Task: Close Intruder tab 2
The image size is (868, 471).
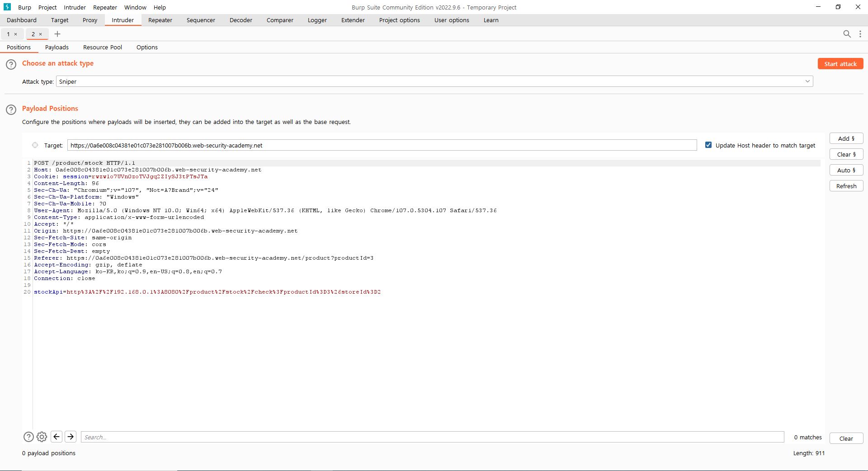Action: tap(40, 34)
